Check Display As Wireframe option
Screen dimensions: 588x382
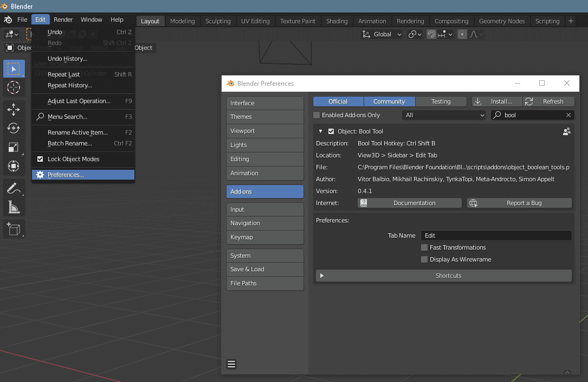424,259
